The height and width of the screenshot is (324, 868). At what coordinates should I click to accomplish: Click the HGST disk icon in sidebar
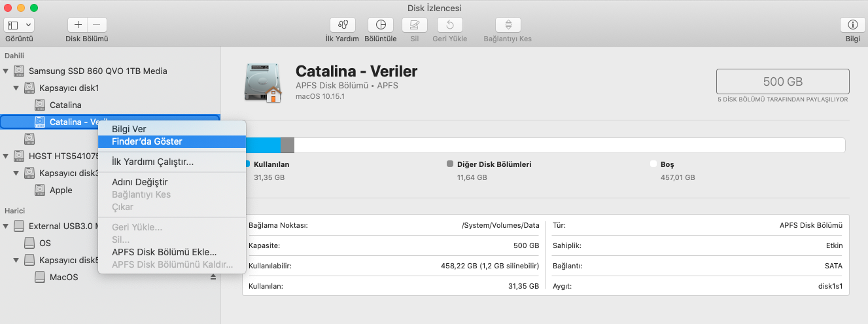[x=18, y=156]
